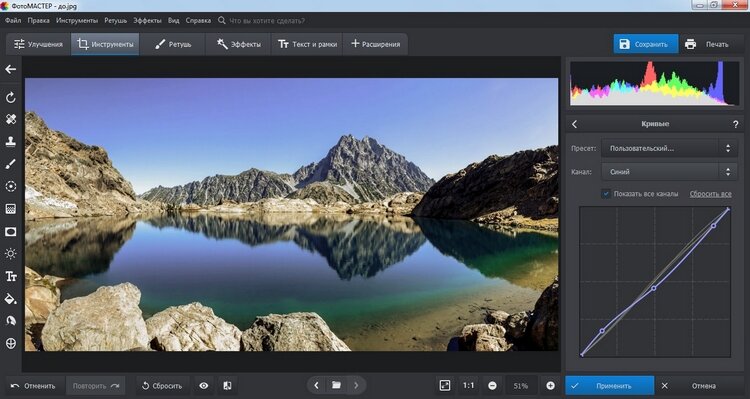
Task: Select the brush tool in sidebar
Action: click(x=11, y=164)
